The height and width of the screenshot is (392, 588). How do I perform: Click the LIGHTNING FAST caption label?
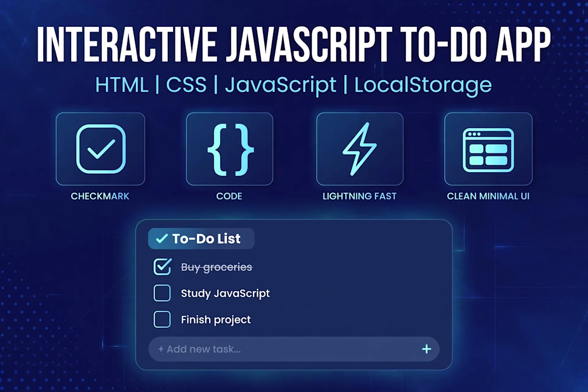tap(360, 196)
